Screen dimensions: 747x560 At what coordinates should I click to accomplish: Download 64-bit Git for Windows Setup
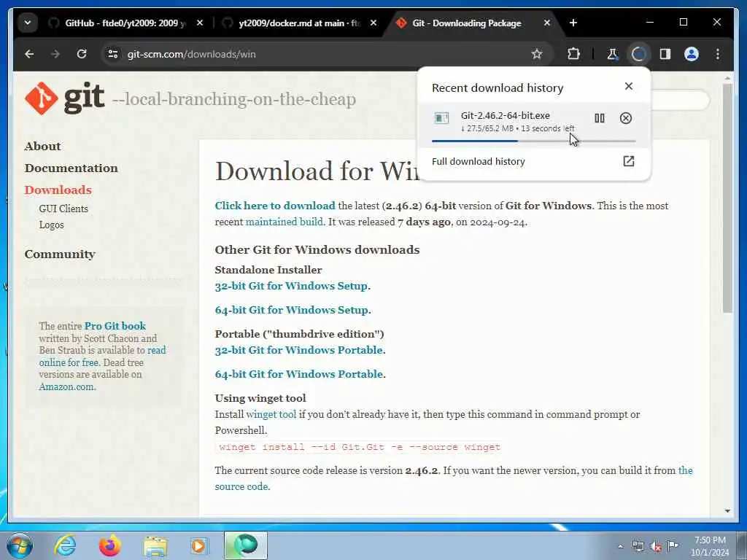pos(292,310)
